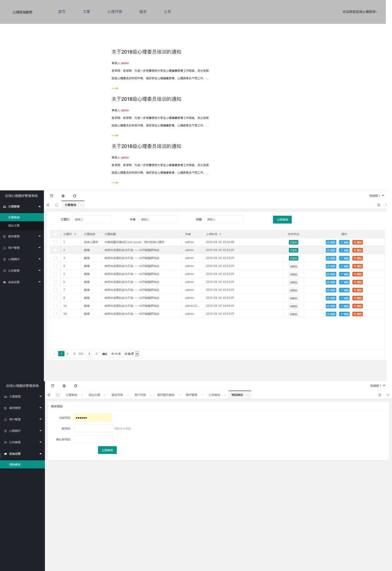The image size is (392, 571).
Task: Collapse the expanded 文章管理 sidebar menu
Action: [x=39, y=207]
